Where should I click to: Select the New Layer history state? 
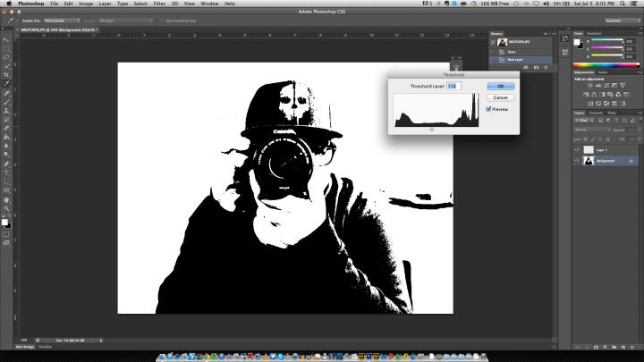click(521, 60)
